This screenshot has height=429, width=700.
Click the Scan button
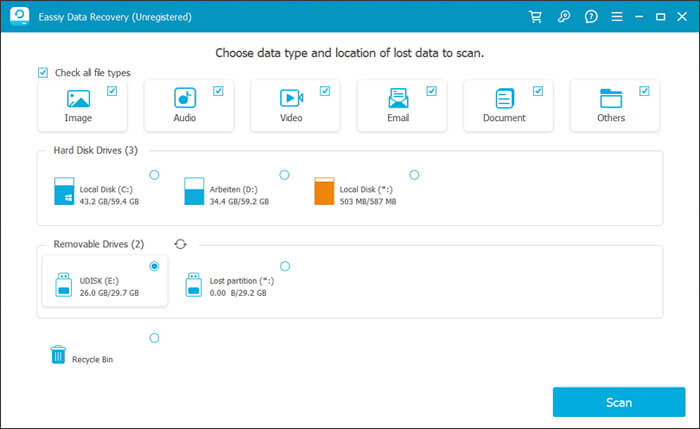(618, 402)
